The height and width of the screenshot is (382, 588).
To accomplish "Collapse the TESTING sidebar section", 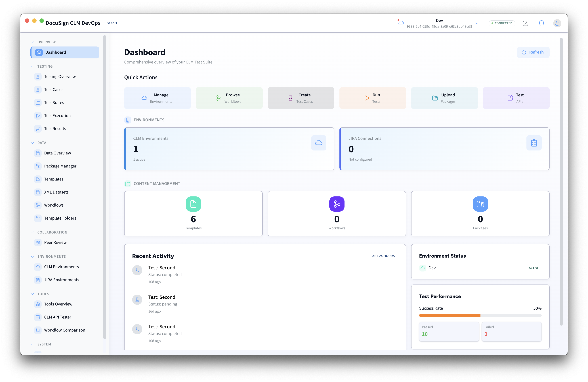I will coord(32,66).
